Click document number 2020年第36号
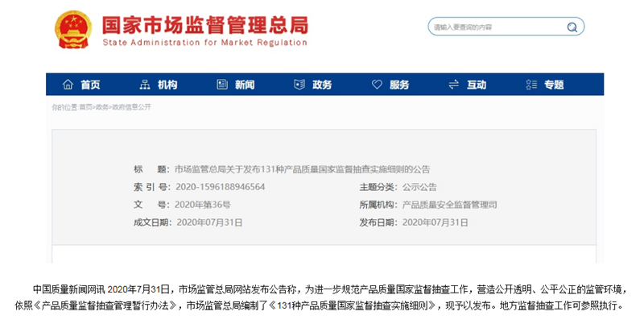644x324 pixels. pos(203,205)
